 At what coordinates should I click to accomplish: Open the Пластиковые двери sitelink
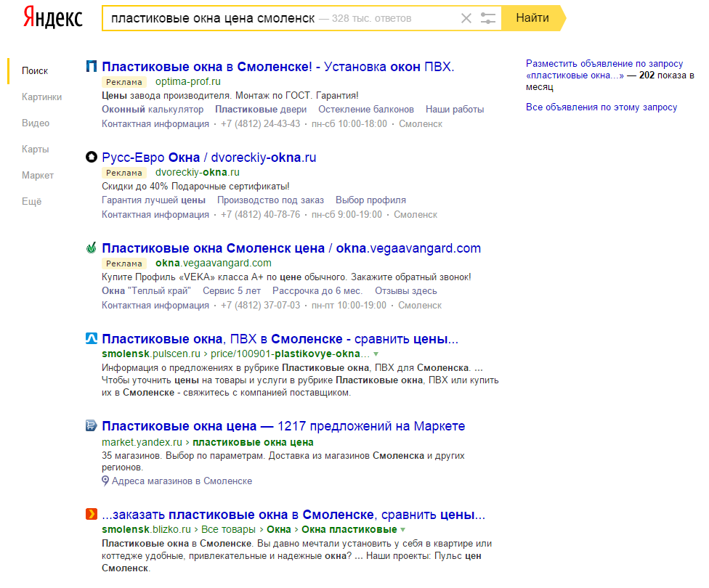tap(261, 110)
